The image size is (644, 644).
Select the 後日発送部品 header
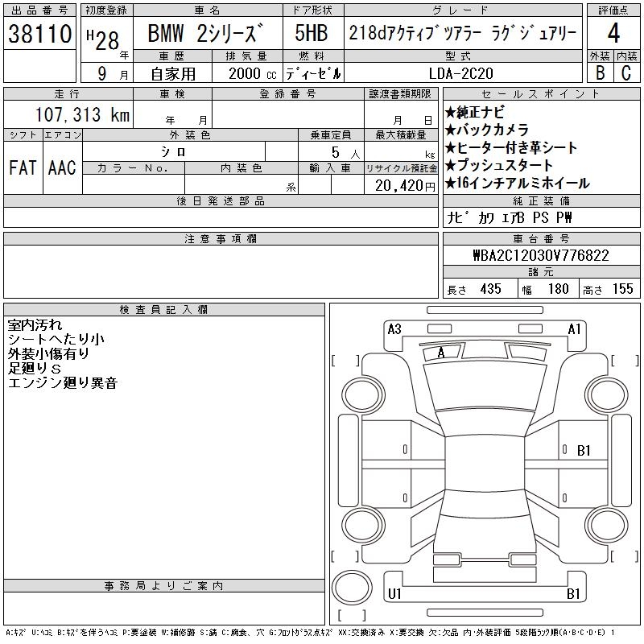(221, 200)
